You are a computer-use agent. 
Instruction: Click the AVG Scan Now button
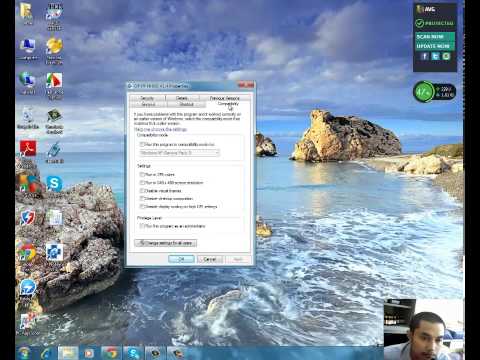[x=435, y=36]
